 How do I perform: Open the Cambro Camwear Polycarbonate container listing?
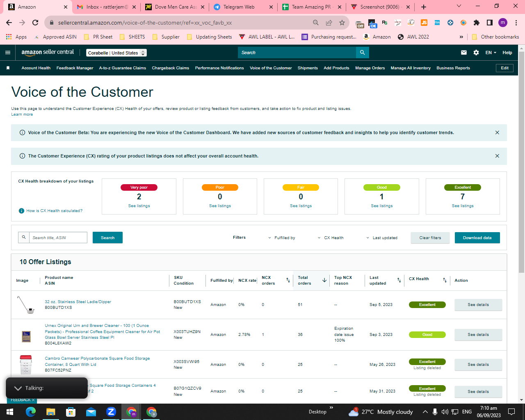pyautogui.click(x=97, y=361)
